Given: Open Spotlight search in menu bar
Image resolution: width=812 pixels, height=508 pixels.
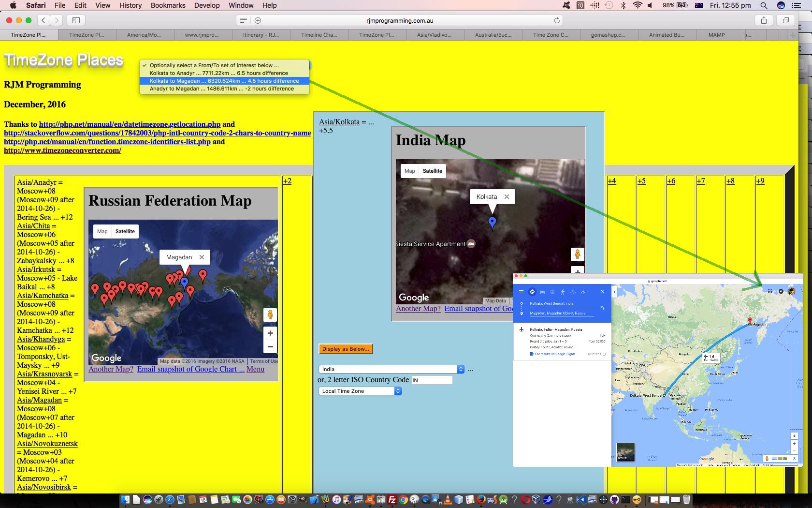Looking at the screenshot, I should [764, 5].
